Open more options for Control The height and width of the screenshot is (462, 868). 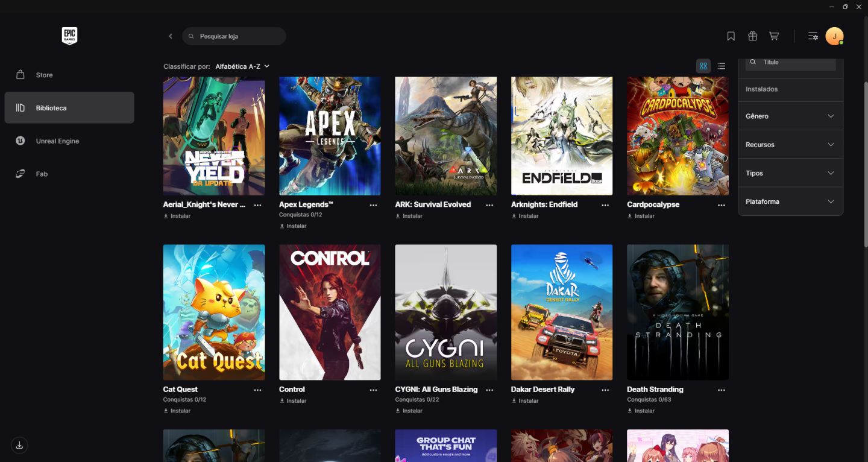point(374,390)
